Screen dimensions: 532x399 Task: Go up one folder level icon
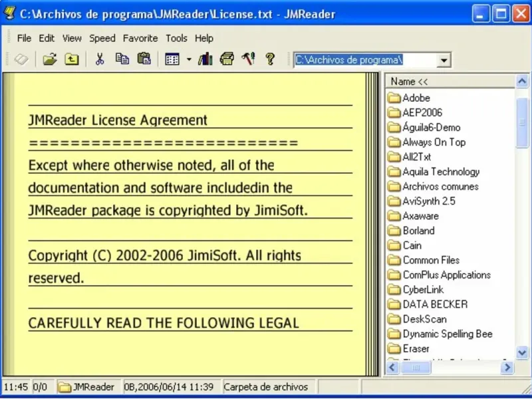pos(72,60)
